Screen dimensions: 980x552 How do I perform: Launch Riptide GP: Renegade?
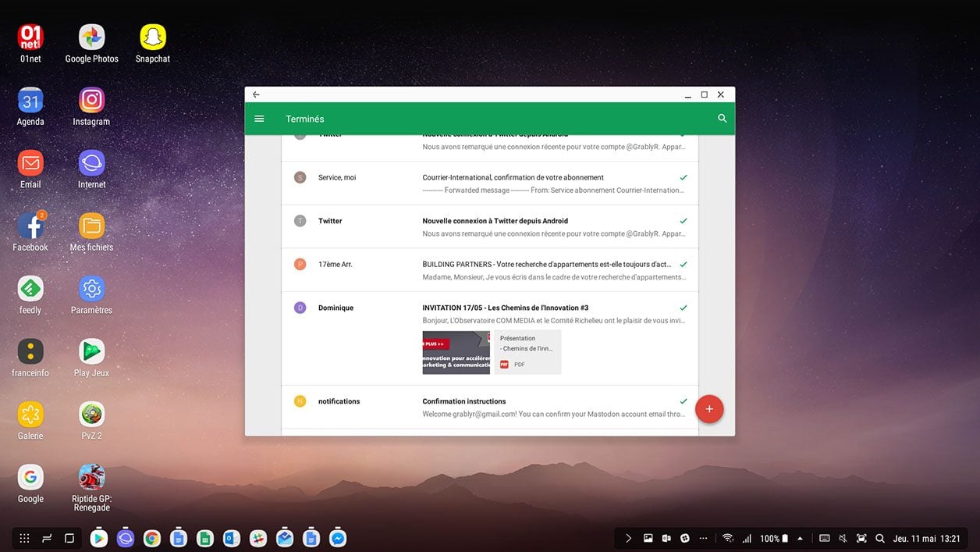tap(91, 489)
